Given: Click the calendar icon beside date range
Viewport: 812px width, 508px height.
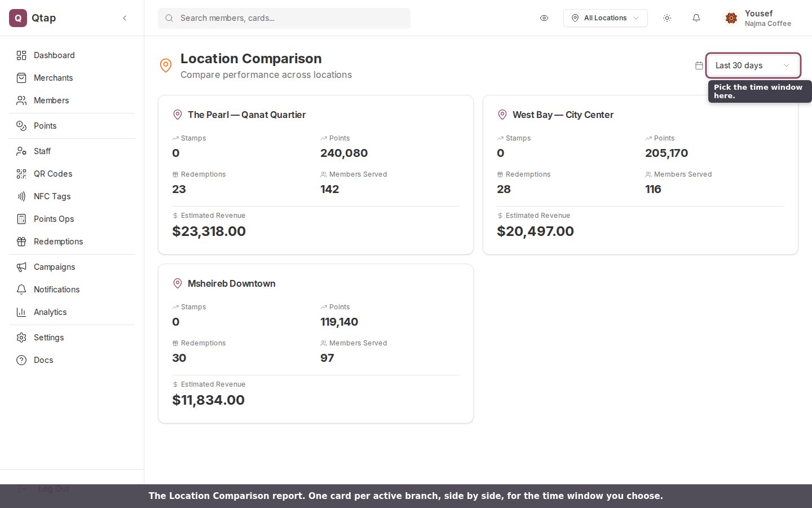Looking at the screenshot, I should click(699, 65).
